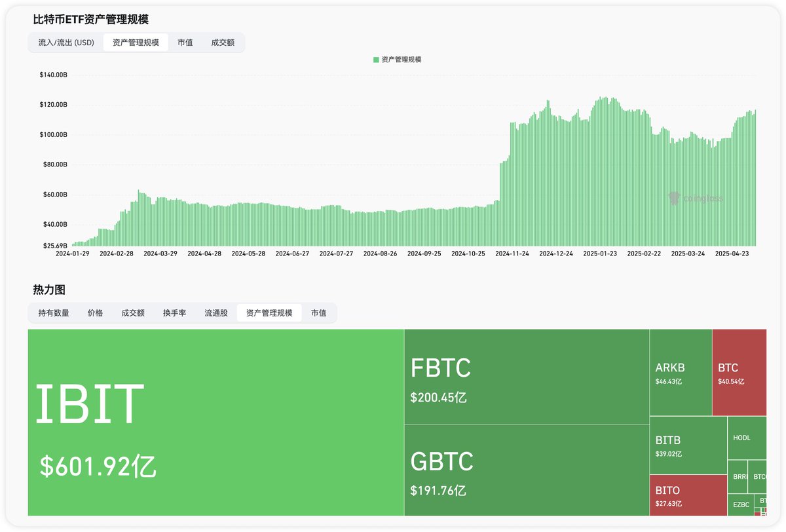Click the BTCO heatmap block
This screenshot has height=532, width=786.
[757, 477]
